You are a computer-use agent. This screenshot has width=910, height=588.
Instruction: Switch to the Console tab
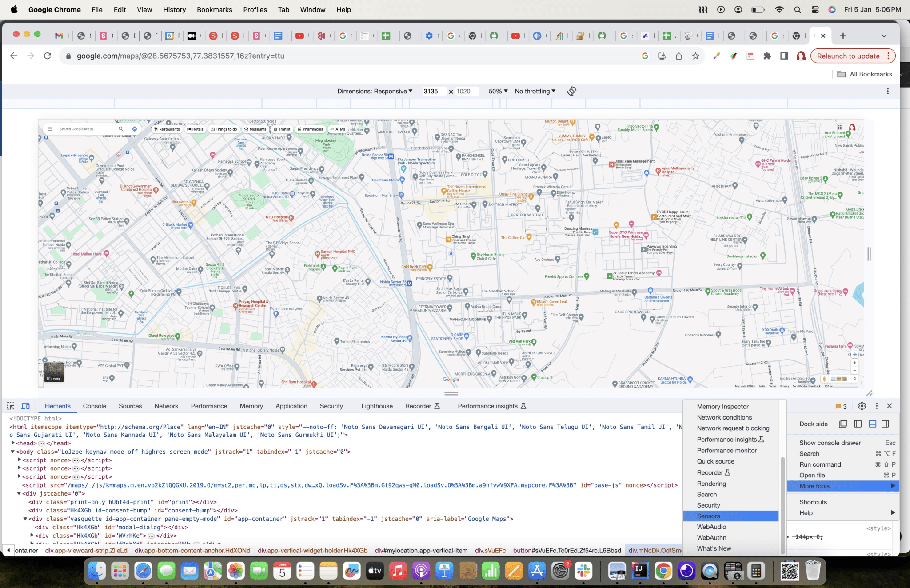(95, 406)
